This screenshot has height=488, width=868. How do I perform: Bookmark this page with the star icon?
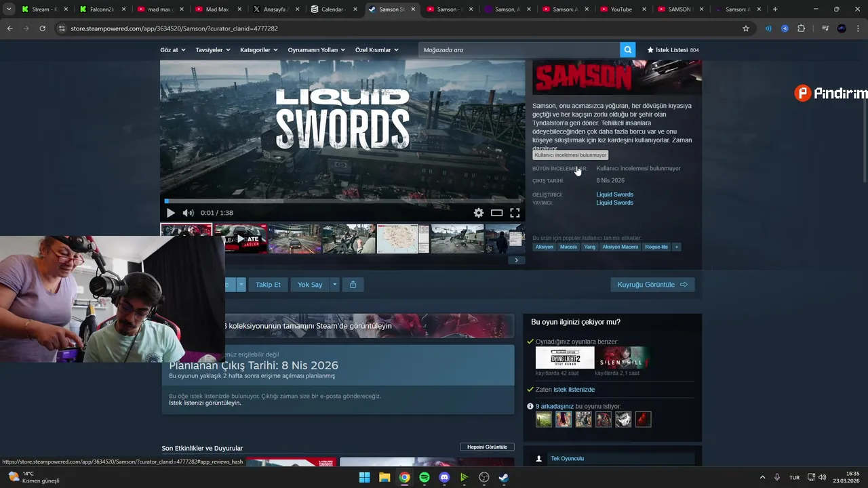pos(746,28)
